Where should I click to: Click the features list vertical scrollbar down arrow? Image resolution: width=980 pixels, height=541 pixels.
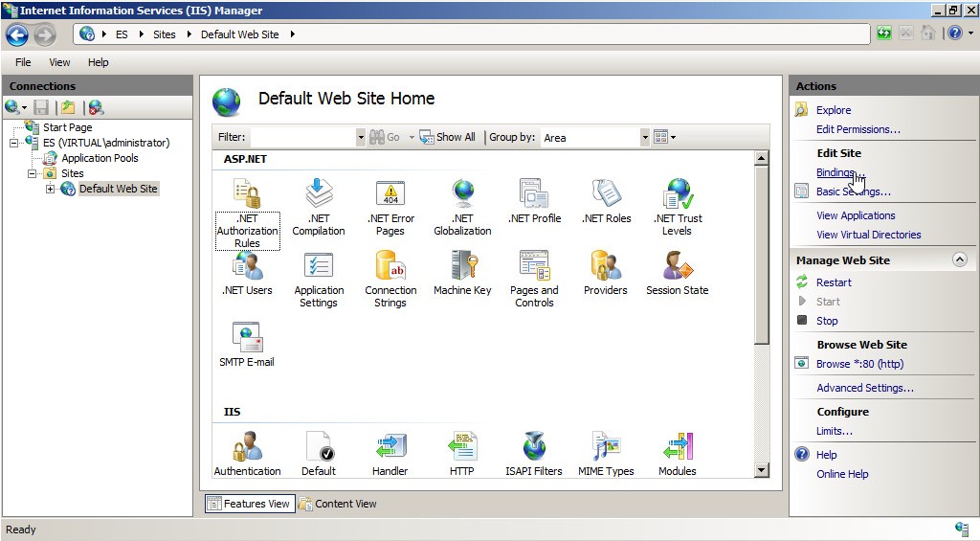[762, 470]
